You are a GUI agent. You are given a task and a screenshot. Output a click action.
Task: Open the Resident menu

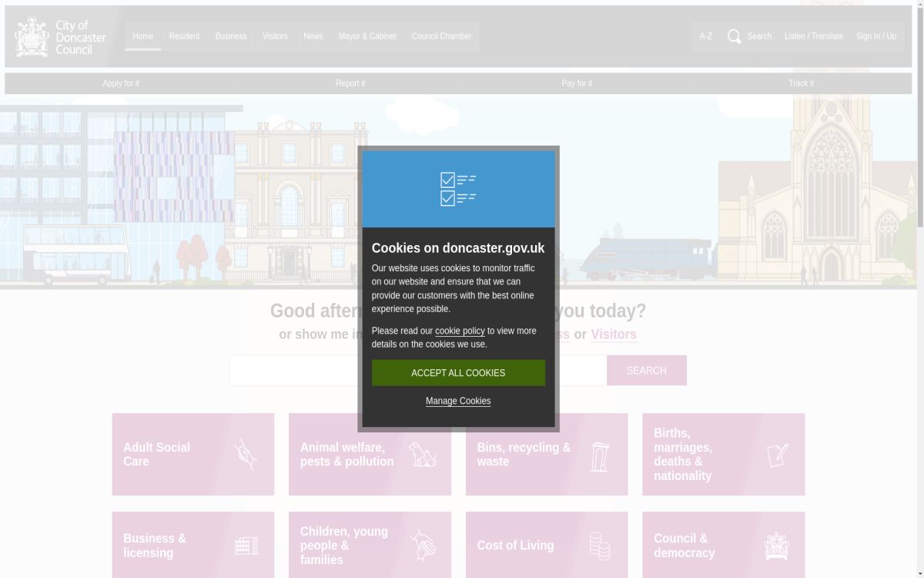[x=184, y=36]
